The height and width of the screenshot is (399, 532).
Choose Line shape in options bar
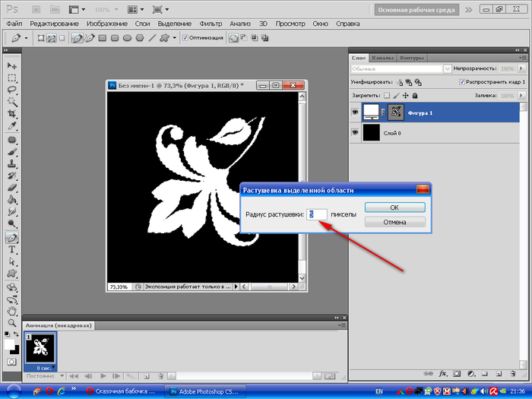(x=152, y=38)
